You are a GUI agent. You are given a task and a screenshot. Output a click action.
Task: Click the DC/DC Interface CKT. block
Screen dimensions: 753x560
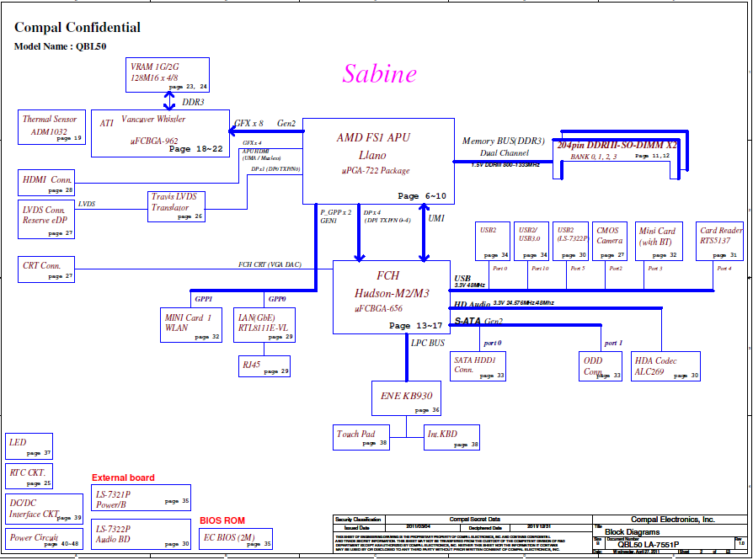pos(44,509)
